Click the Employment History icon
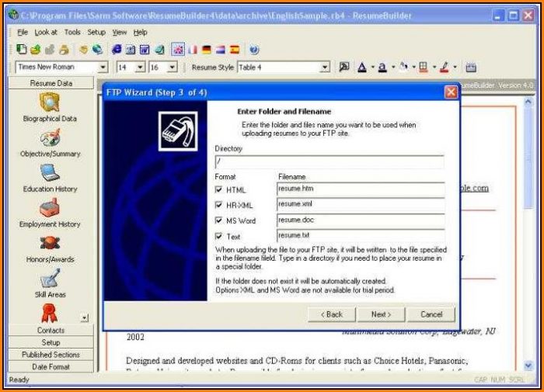This screenshot has height=392, width=544. [50, 208]
